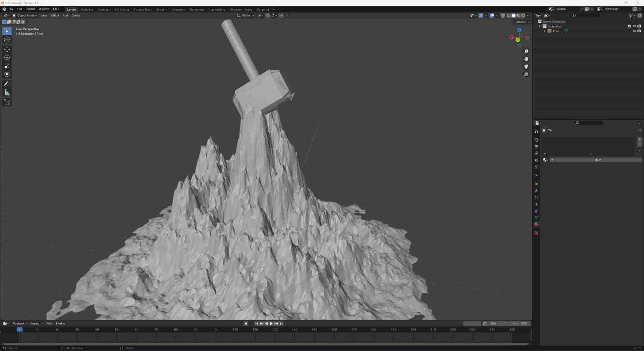Disable Thor in renders camera icon
Image resolution: width=644 pixels, height=351 pixels.
tap(639, 31)
